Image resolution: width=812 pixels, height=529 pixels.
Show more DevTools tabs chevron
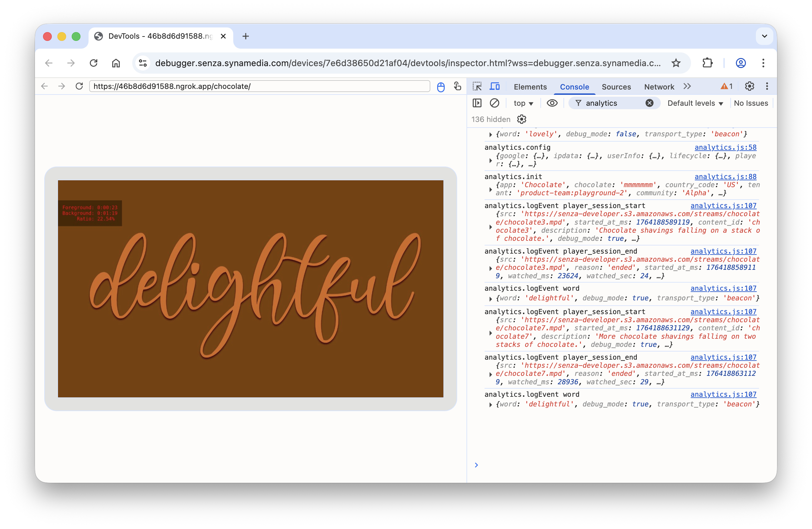687,86
